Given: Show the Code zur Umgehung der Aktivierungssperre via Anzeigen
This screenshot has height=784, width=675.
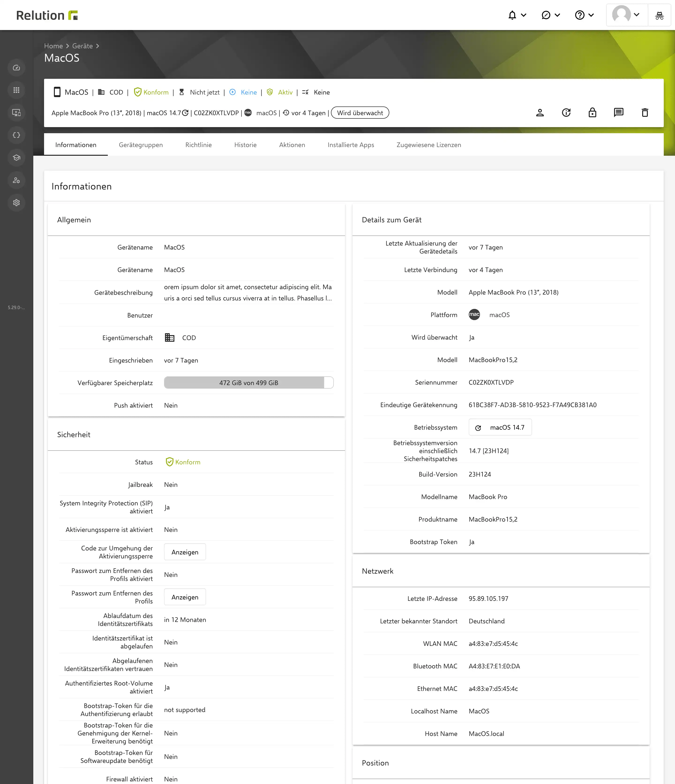Looking at the screenshot, I should (185, 552).
